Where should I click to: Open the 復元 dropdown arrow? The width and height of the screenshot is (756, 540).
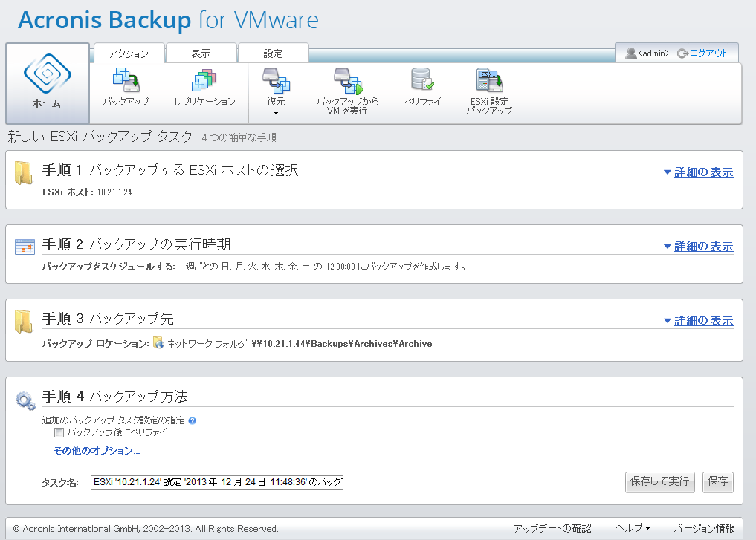click(276, 114)
